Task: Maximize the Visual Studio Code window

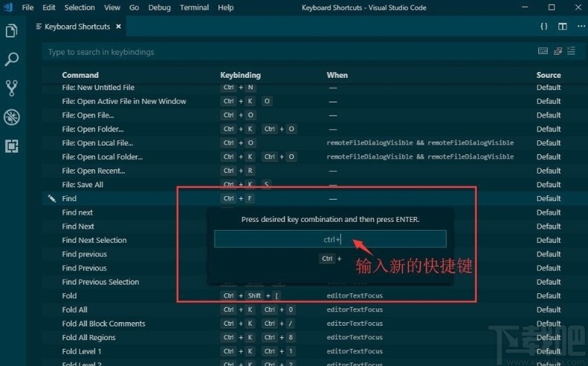Action: (552, 7)
